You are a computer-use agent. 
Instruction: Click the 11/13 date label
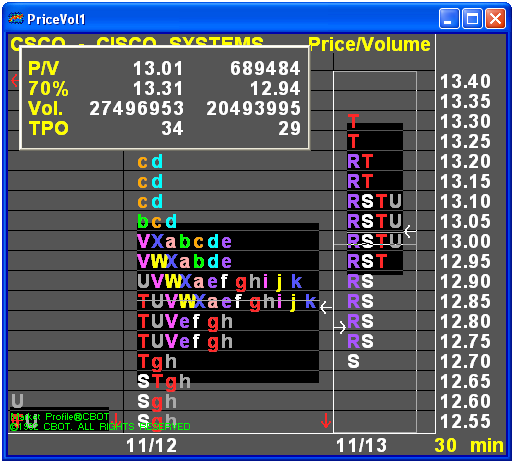point(361,445)
